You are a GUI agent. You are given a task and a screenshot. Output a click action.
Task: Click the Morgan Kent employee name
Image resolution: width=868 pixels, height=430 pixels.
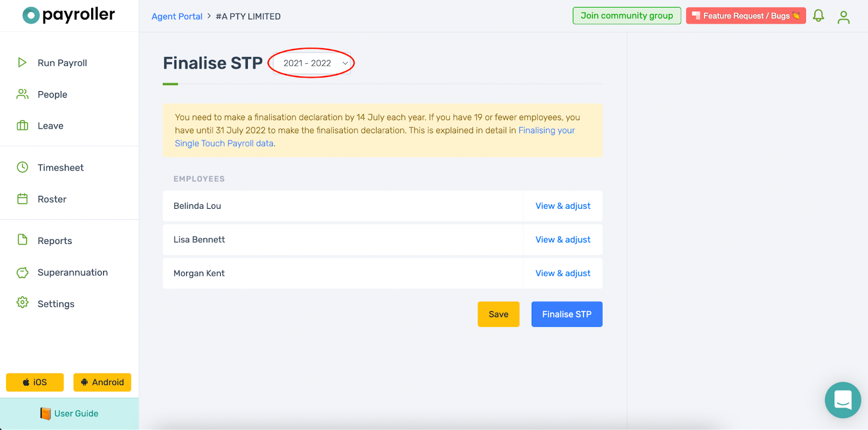[x=199, y=273]
